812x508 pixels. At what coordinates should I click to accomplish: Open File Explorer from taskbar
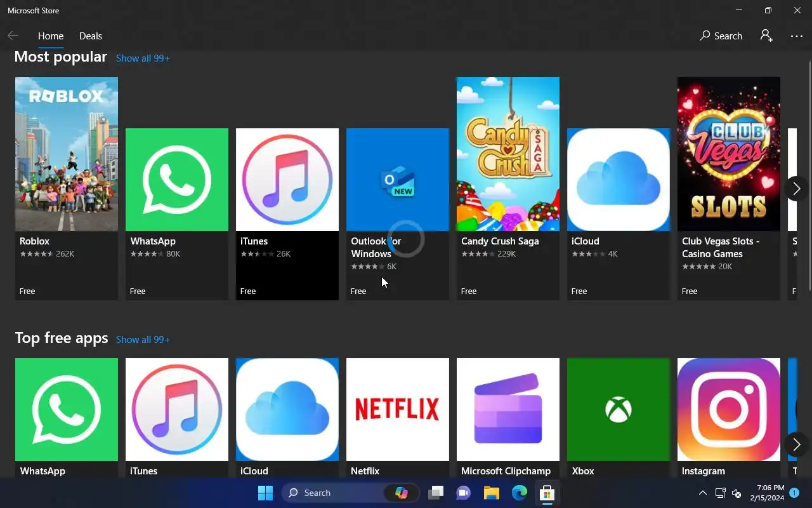pyautogui.click(x=492, y=493)
